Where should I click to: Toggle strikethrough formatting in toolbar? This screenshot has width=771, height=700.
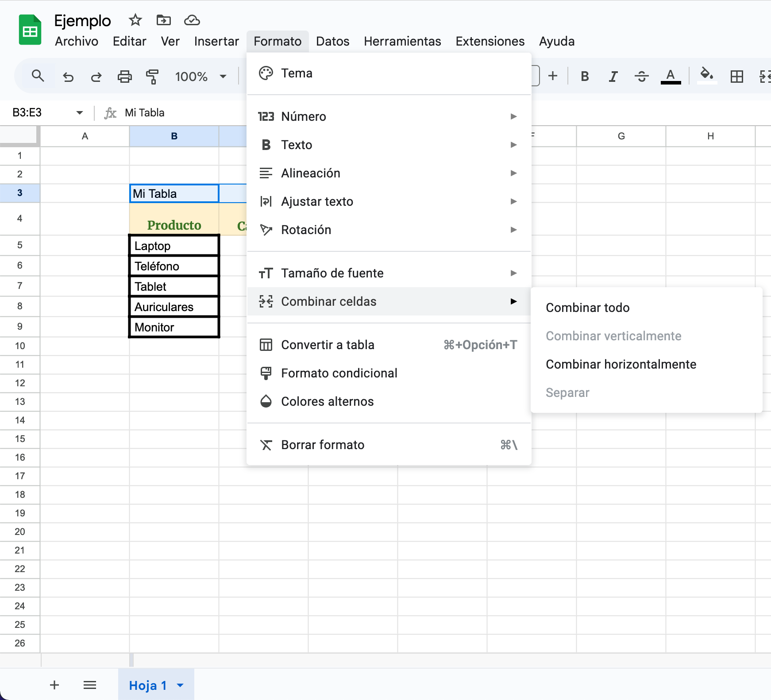641,77
